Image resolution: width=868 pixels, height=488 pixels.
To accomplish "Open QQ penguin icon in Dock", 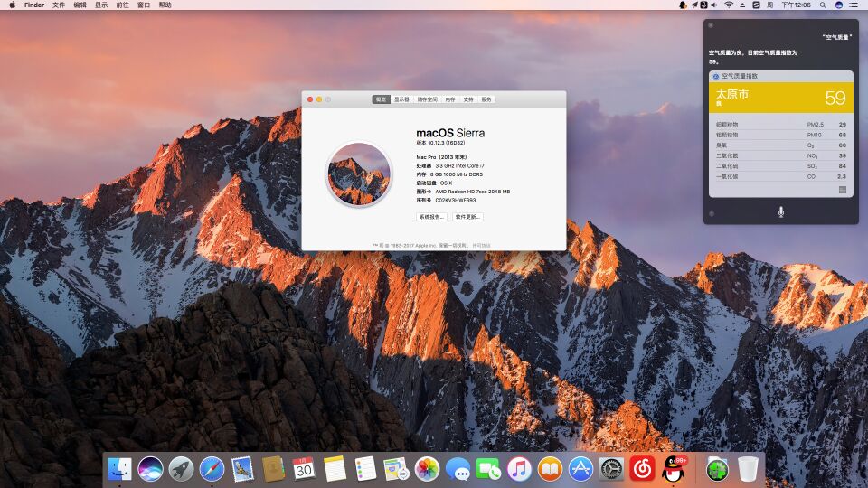I will point(673,468).
